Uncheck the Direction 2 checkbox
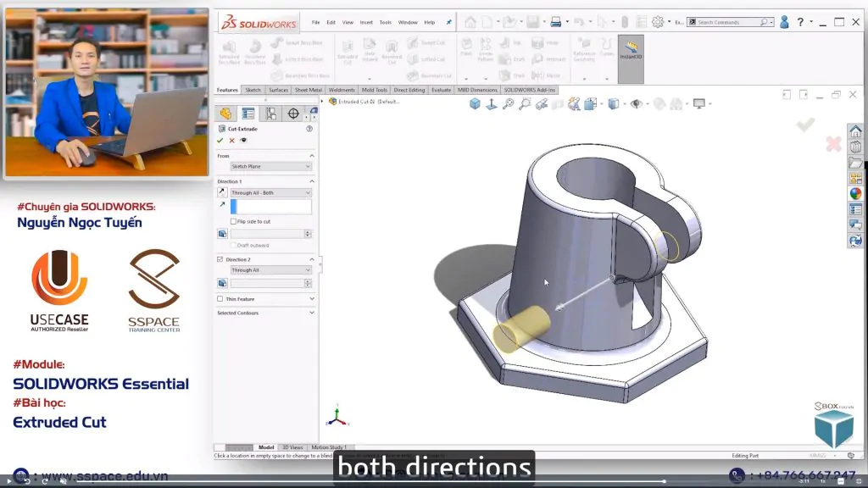 click(x=220, y=259)
